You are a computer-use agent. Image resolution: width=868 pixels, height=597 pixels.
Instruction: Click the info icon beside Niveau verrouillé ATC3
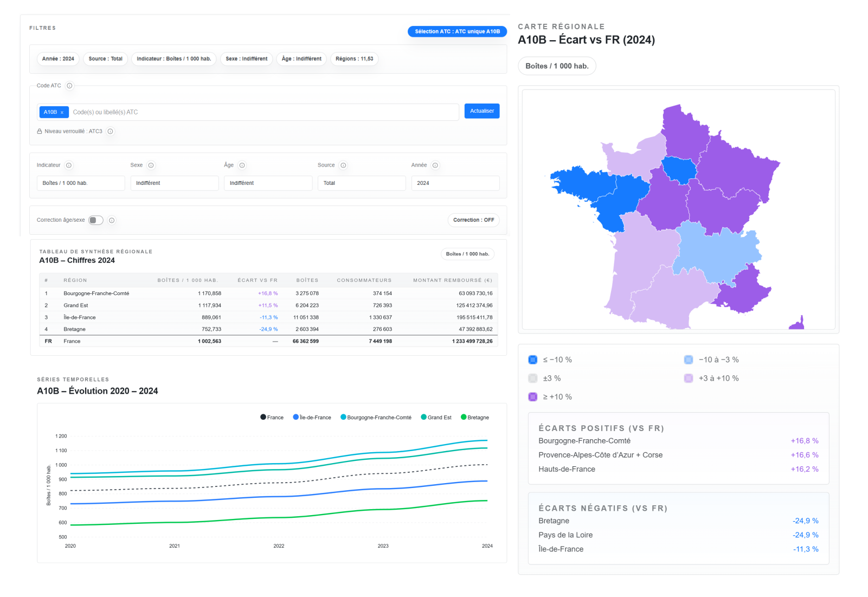point(110,131)
